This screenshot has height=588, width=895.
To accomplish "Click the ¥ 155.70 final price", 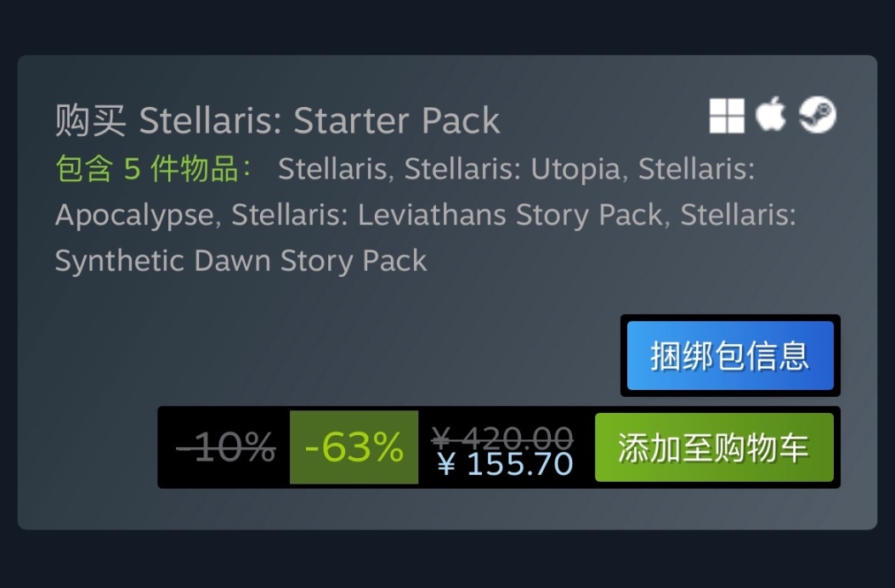I will point(505,464).
